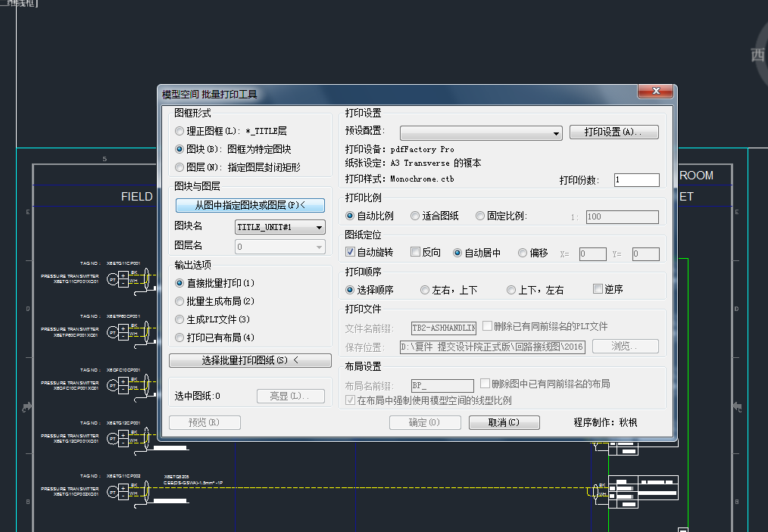Click the 打印样式: Monochrome.ctb text
768x532 pixels.
click(400, 179)
